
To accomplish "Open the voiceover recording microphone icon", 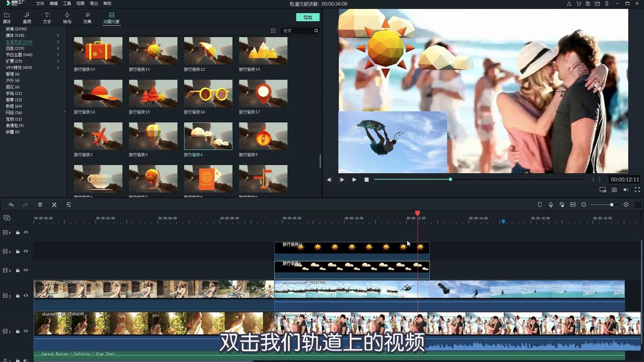I will click(x=551, y=205).
